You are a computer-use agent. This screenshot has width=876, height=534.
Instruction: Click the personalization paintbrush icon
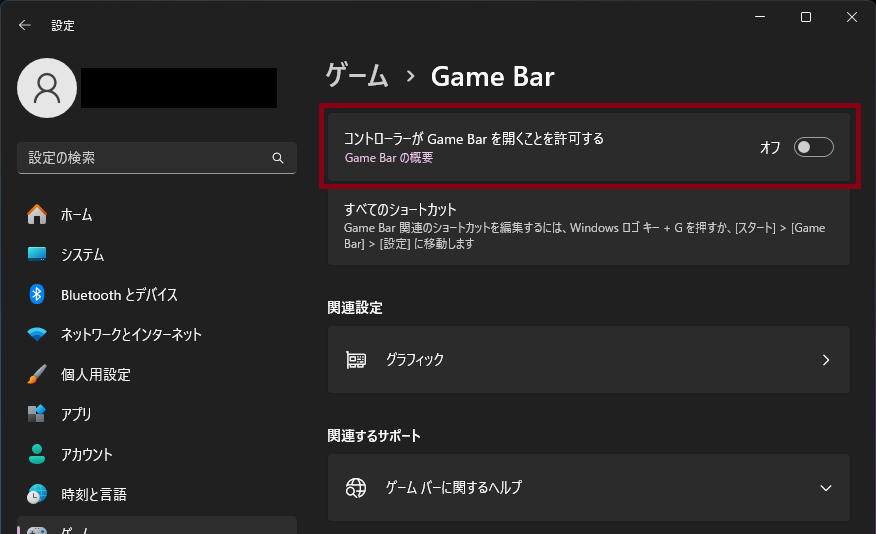(x=37, y=374)
